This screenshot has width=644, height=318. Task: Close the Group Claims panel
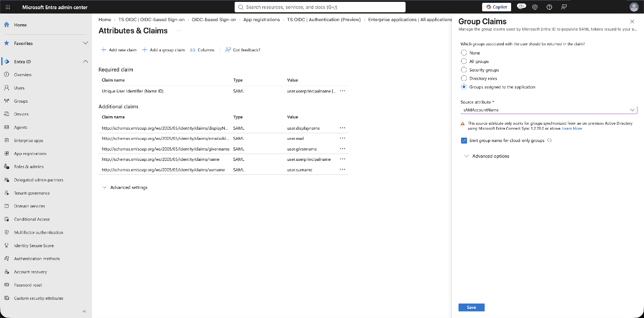632,21
